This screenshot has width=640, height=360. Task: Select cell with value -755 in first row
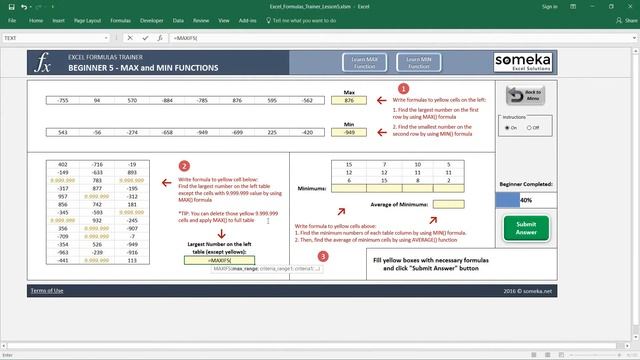click(63, 100)
